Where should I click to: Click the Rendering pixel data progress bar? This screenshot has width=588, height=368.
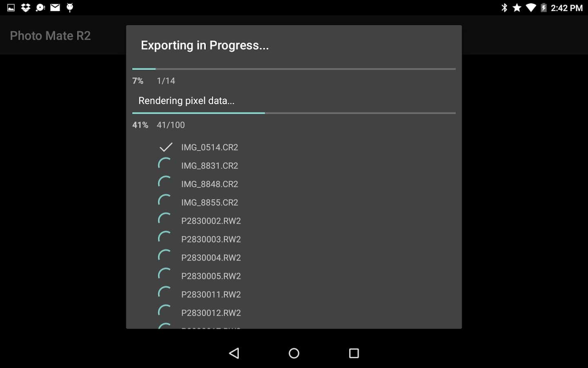(294, 113)
